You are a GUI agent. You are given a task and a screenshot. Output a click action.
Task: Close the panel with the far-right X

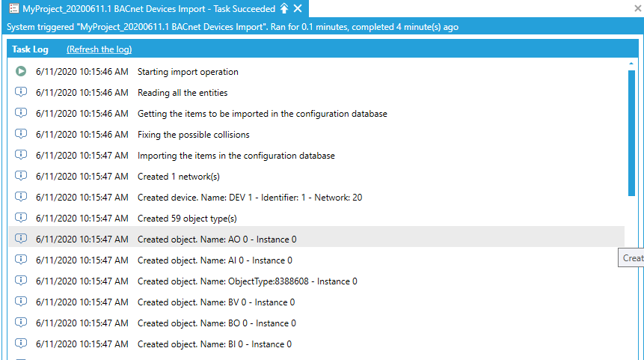pos(637,8)
